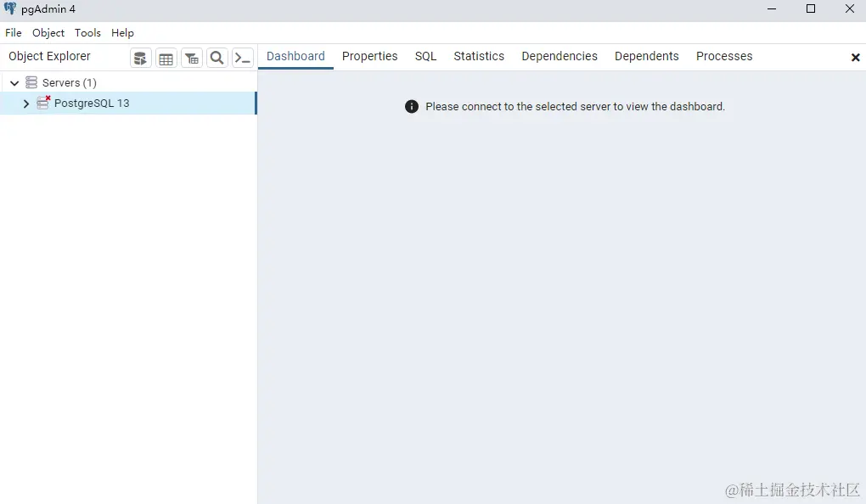Maximize the pgAdmin 4 window
Viewport: 866px width, 504px height.
click(x=811, y=8)
